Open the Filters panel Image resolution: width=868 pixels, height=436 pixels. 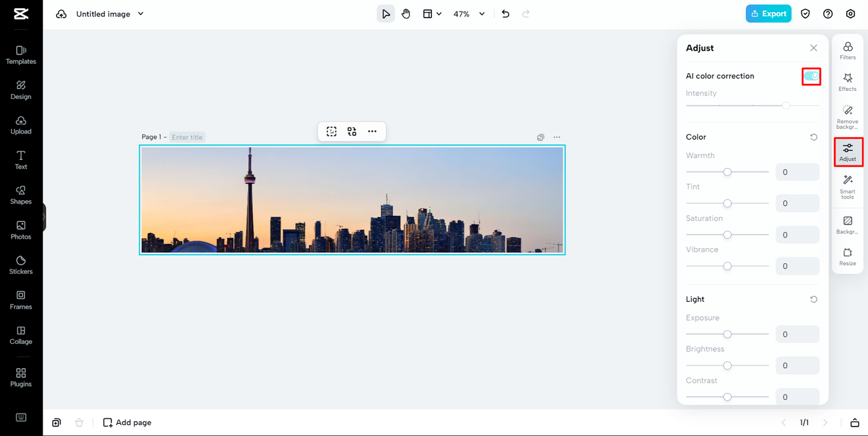click(848, 50)
